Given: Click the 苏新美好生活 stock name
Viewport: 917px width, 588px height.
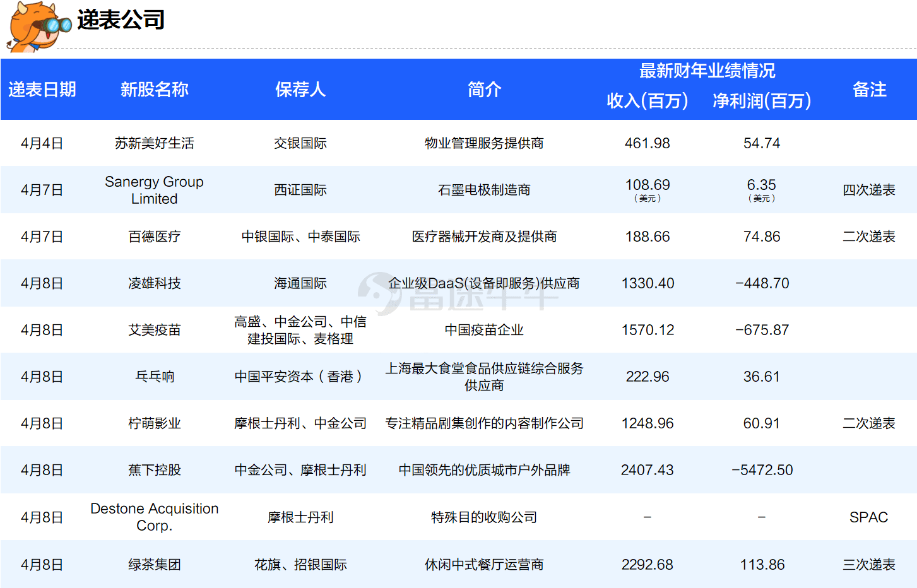Looking at the screenshot, I should click(155, 143).
